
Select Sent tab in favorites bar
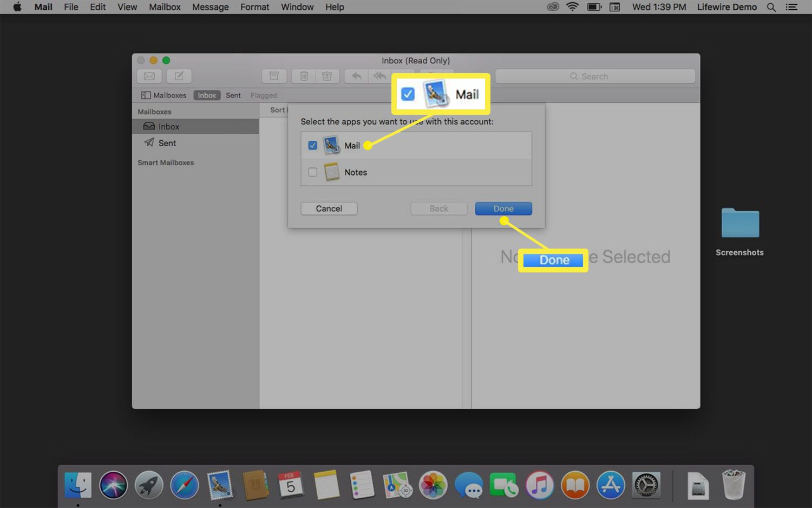(233, 95)
